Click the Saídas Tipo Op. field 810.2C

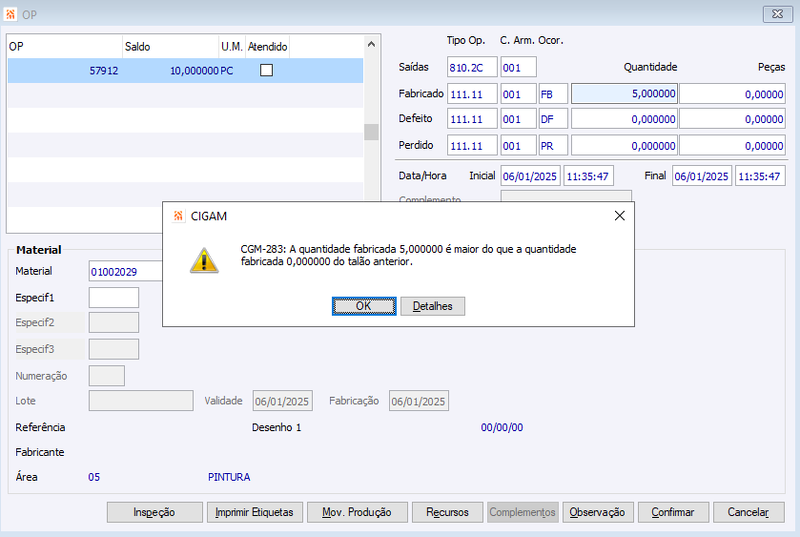[472, 67]
